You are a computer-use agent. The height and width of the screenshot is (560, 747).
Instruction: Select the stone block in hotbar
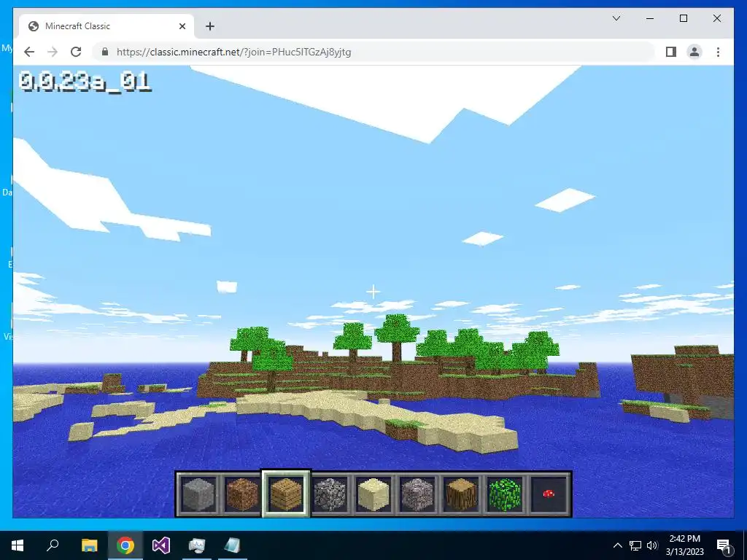198,494
